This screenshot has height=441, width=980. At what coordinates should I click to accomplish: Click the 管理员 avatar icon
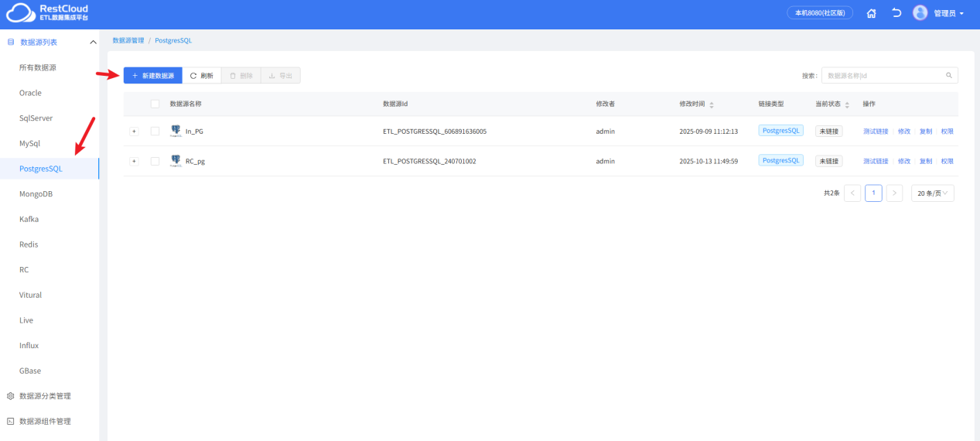[920, 13]
